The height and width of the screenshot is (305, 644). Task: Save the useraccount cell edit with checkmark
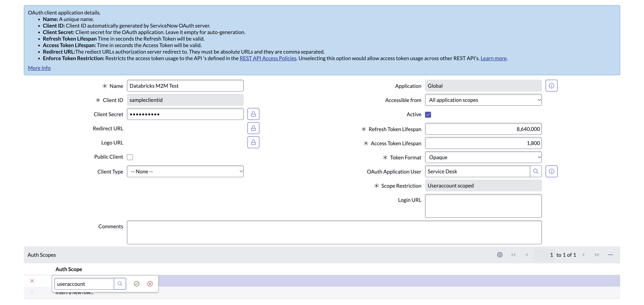tap(137, 284)
